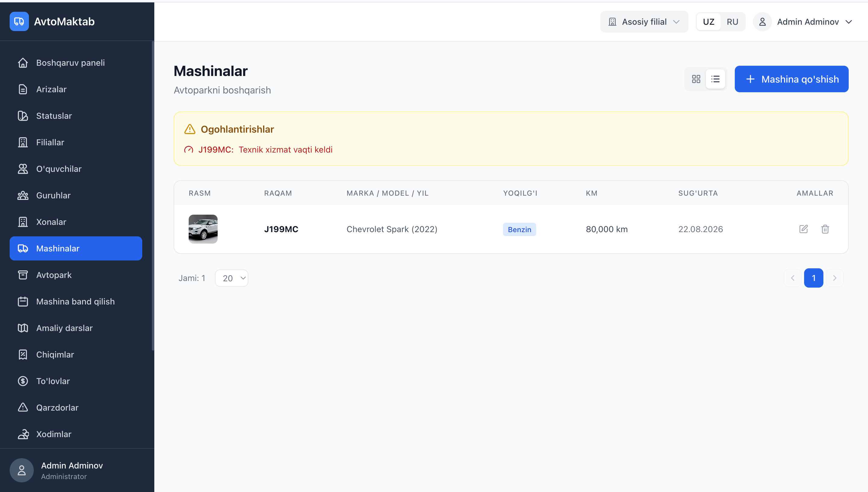Click the AvtoMaktab logo icon
Image resolution: width=868 pixels, height=492 pixels.
click(19, 22)
